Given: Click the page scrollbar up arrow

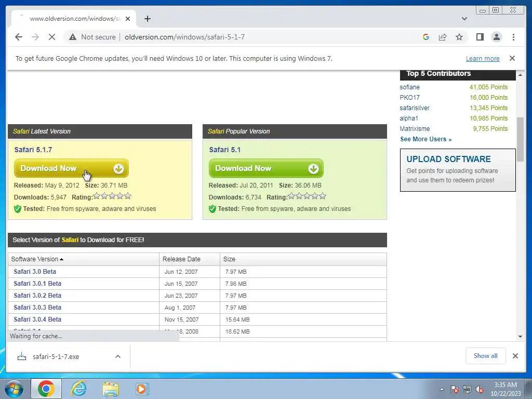Looking at the screenshot, I should click(x=520, y=75).
